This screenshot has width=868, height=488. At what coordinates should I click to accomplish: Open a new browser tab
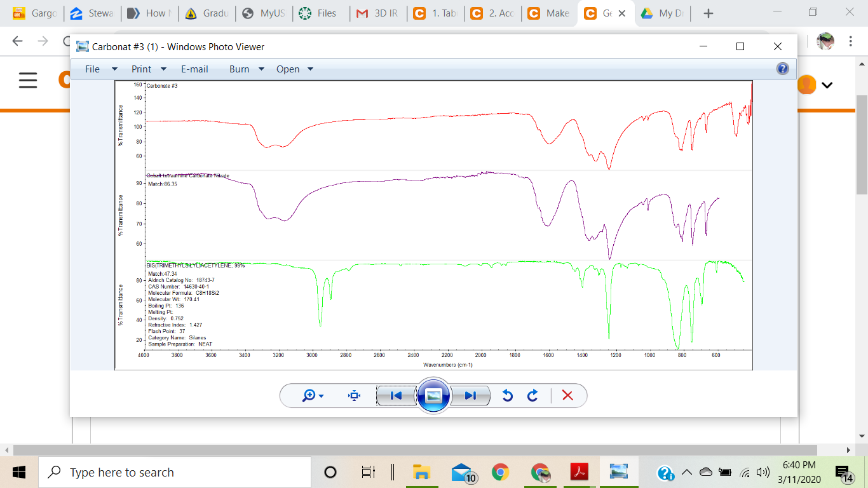coord(709,13)
